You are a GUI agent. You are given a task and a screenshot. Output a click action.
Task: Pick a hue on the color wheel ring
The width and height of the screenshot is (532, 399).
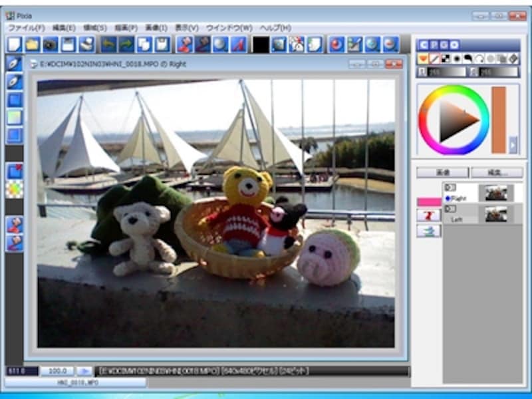coord(454,89)
